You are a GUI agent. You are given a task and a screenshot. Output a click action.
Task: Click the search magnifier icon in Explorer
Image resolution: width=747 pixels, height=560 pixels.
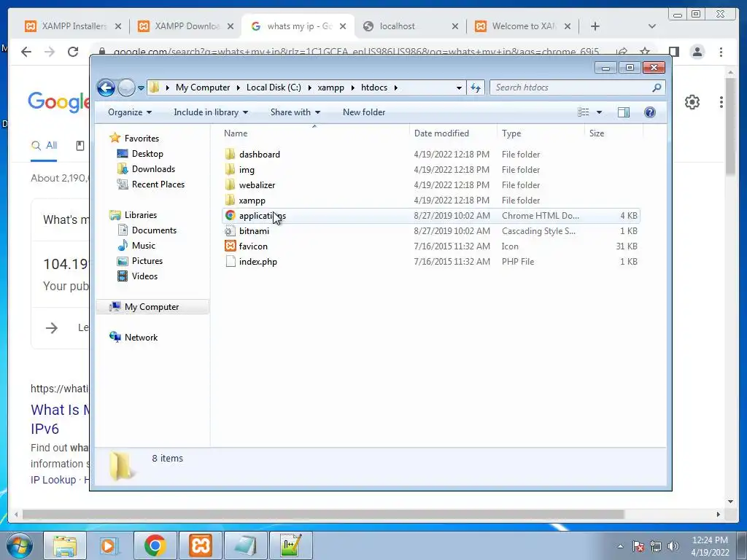(x=657, y=87)
